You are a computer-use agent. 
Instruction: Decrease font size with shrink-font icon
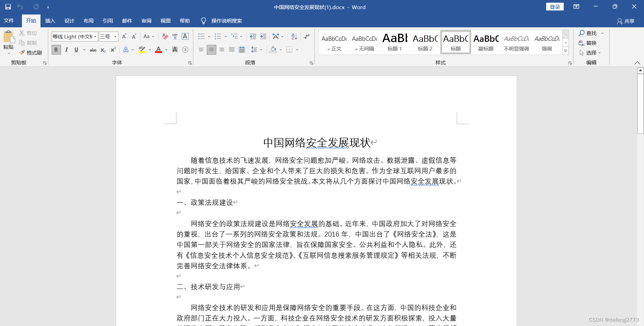click(x=134, y=36)
